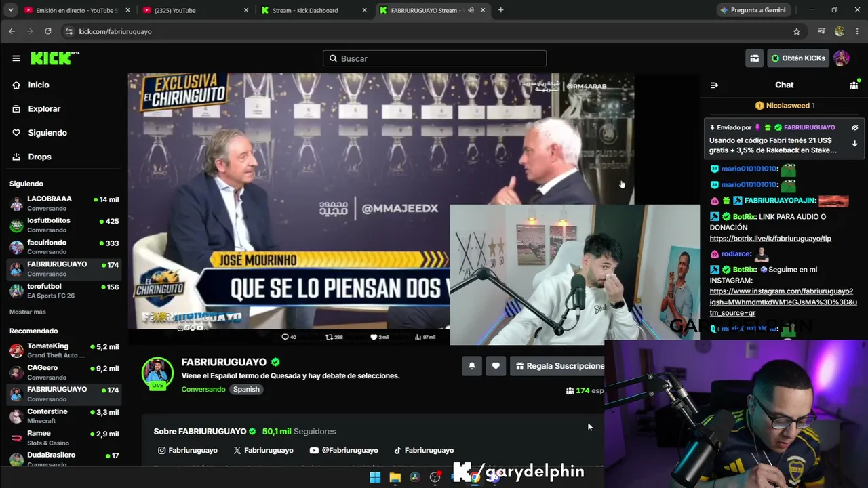The width and height of the screenshot is (868, 488).
Task: Click the Regala Suscripciones button
Action: [558, 366]
